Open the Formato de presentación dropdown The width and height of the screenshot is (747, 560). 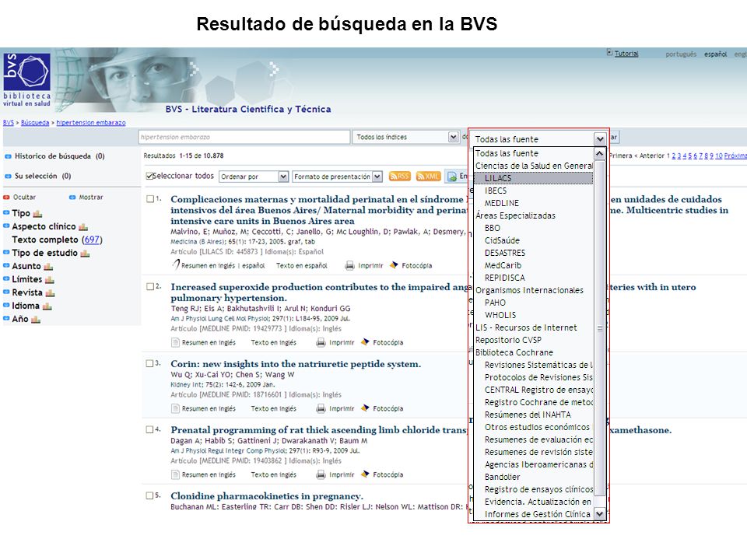tap(337, 177)
